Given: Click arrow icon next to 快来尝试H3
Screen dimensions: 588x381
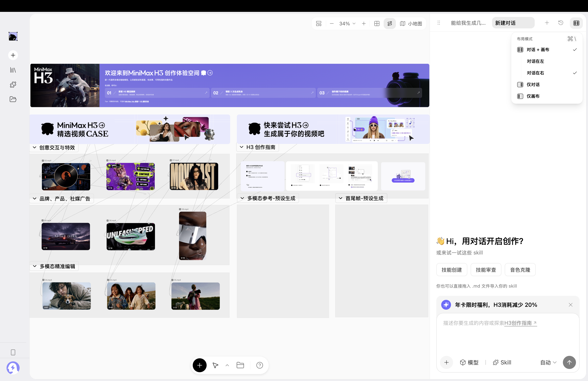Looking at the screenshot, I should point(306,125).
